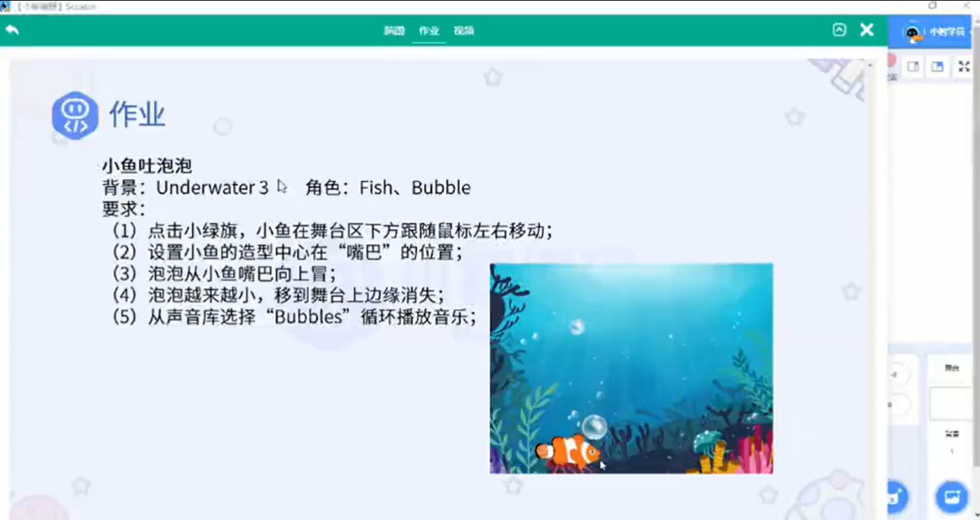Click the add-backdrop blue circular button

[x=953, y=498]
